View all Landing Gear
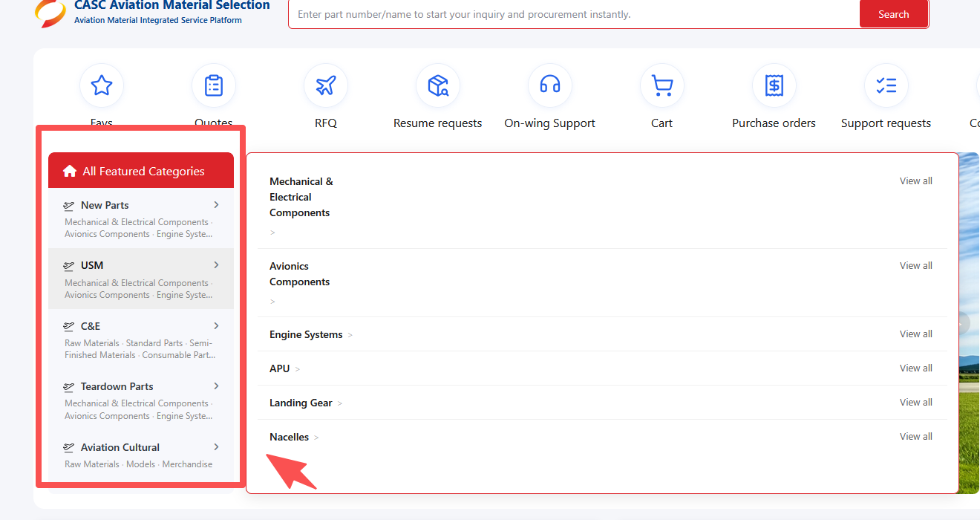Screen dimensions: 980x520 pyautogui.click(x=916, y=403)
